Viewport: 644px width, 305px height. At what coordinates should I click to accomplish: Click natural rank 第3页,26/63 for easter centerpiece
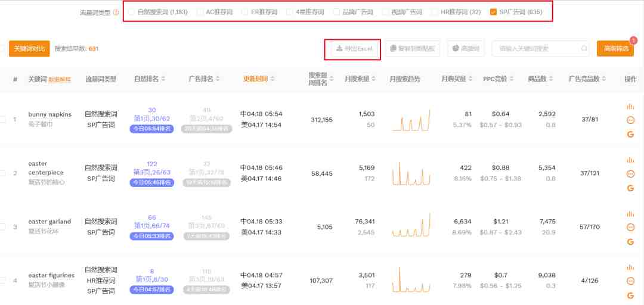pyautogui.click(x=152, y=172)
